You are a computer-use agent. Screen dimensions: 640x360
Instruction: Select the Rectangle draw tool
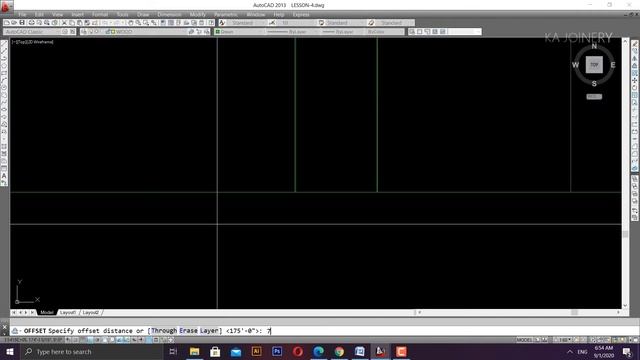[x=4, y=73]
